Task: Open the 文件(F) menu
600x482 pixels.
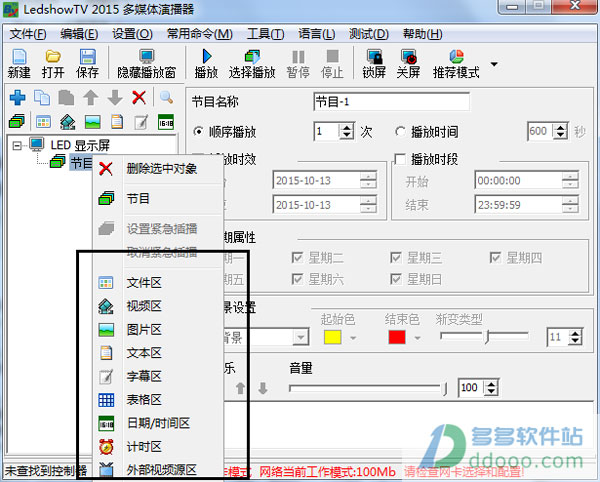Action: pos(28,34)
